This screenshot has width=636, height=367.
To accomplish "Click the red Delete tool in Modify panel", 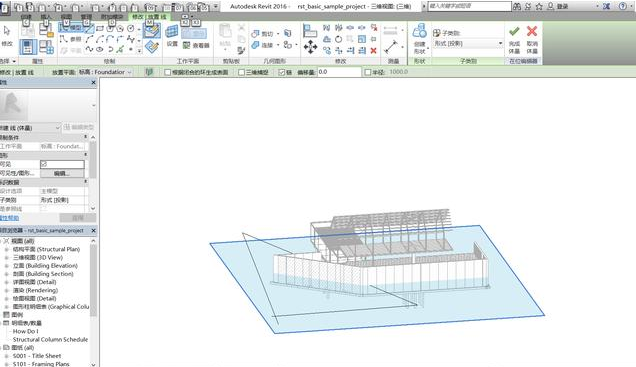I will (374, 50).
